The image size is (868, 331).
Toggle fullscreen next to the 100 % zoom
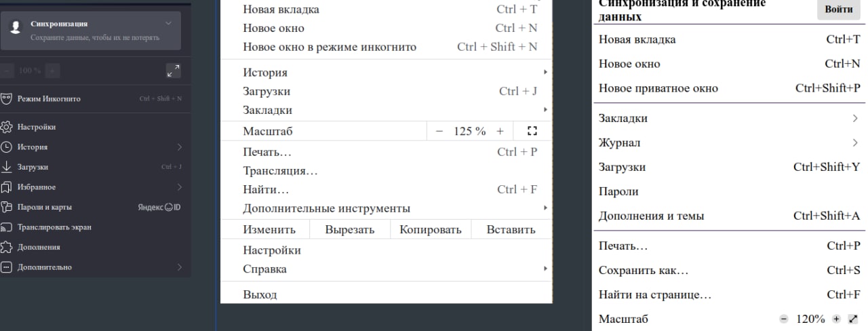(x=173, y=71)
